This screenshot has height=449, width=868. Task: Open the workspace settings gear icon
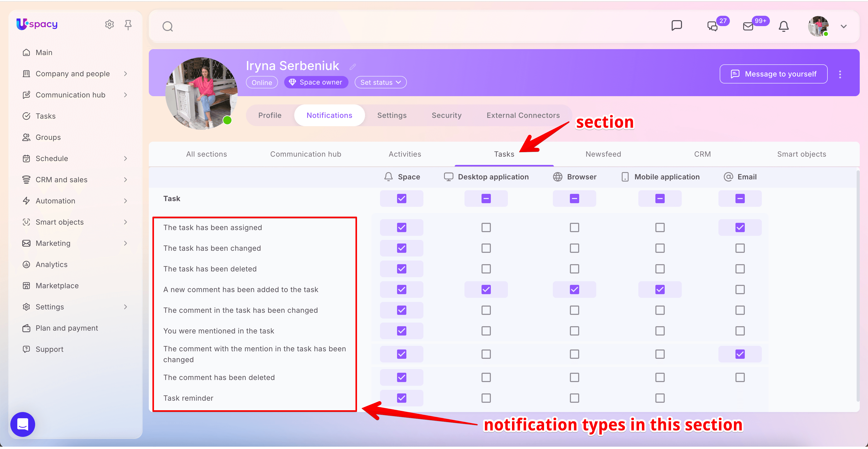pos(109,24)
